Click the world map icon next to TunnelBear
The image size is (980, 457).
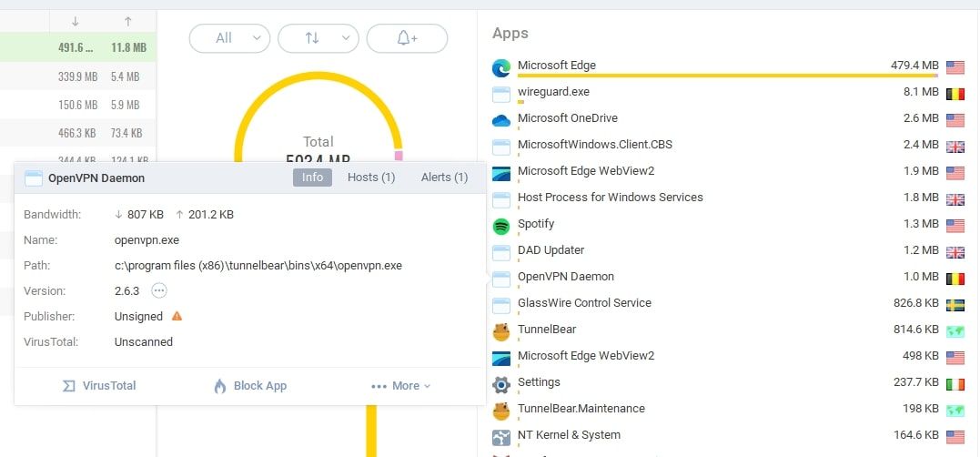[955, 332]
